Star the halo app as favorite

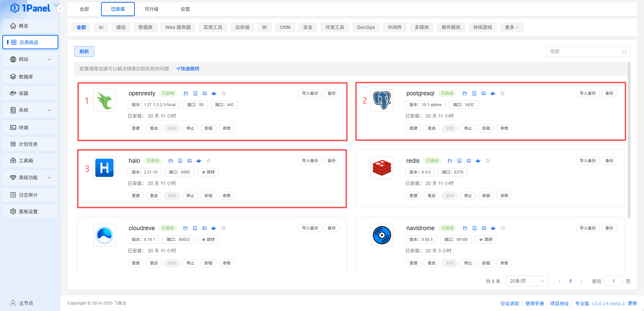(x=208, y=161)
